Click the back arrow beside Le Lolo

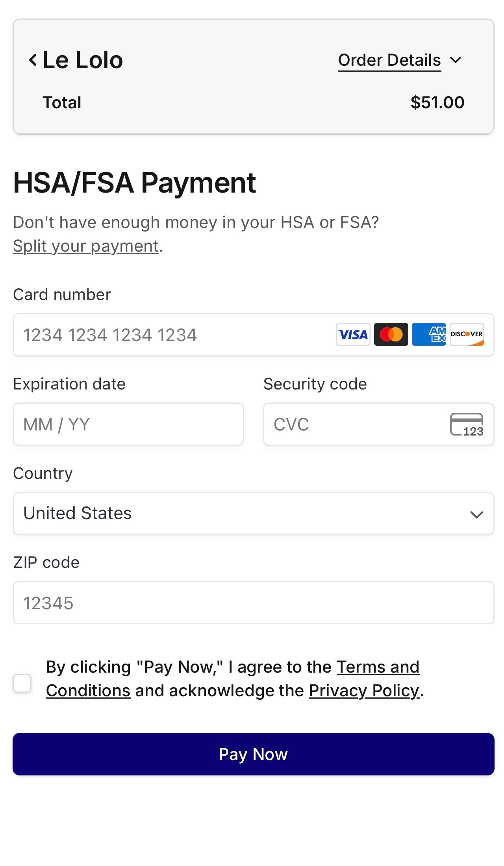coord(33,60)
